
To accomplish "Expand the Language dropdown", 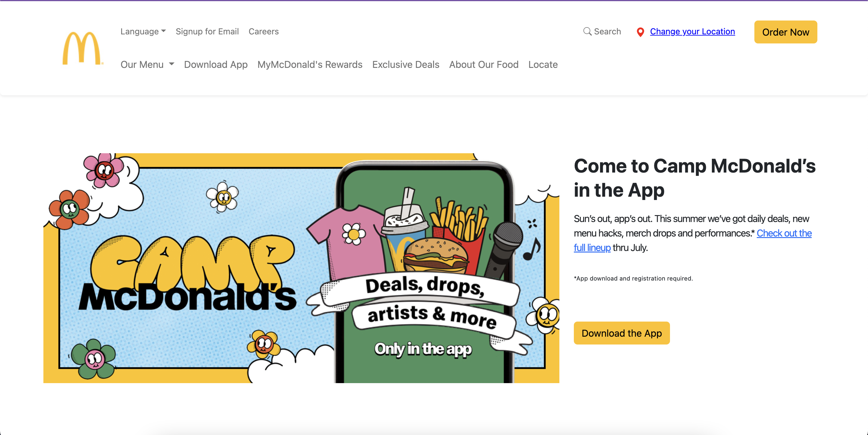I will coord(143,31).
